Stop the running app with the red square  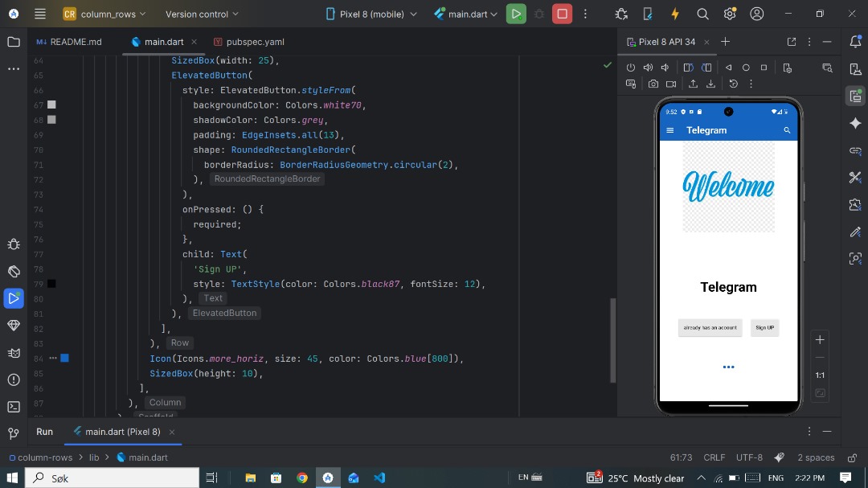point(562,14)
